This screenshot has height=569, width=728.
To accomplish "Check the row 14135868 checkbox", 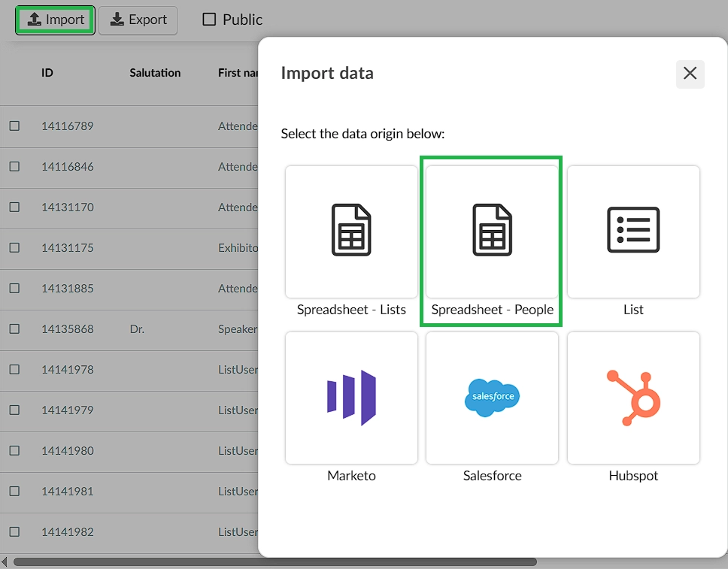I will click(x=14, y=328).
